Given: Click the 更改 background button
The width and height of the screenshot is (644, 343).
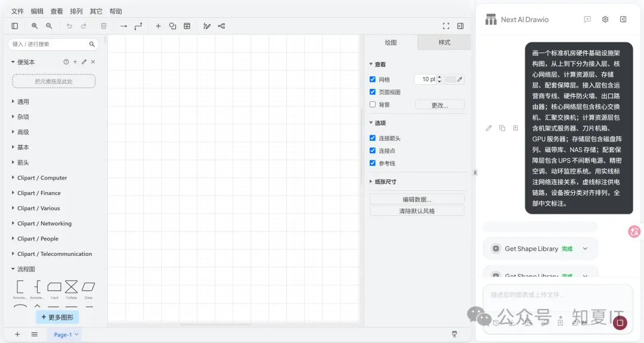Looking at the screenshot, I should click(x=439, y=105).
